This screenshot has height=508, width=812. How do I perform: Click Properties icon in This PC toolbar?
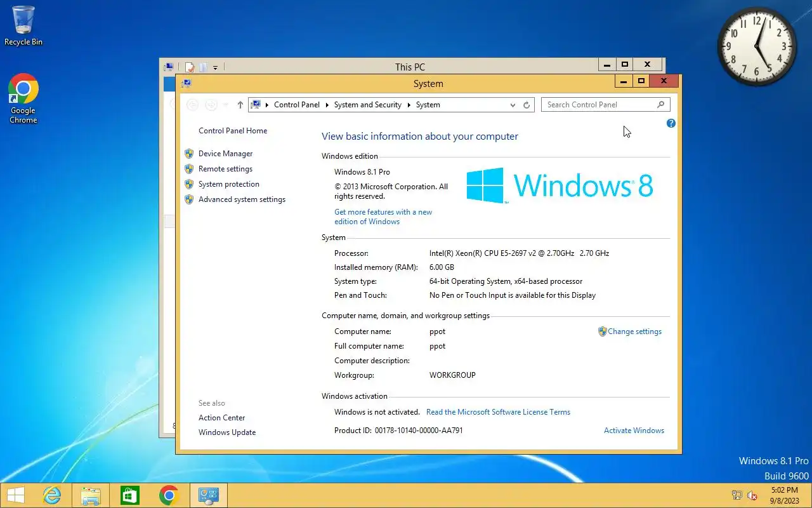tap(189, 67)
